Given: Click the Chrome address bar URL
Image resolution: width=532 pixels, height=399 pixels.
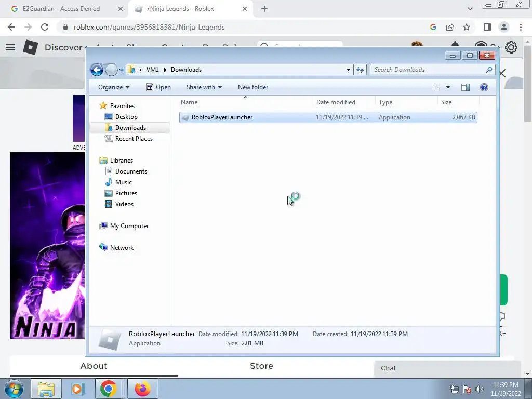Looking at the screenshot, I should point(149,27).
